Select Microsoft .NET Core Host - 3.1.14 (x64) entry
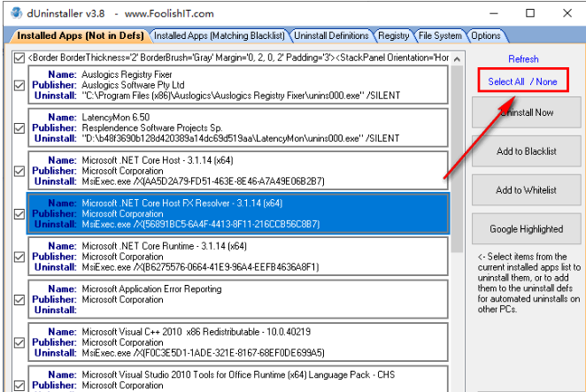Viewport: 586px width, 392px height. 238,171
